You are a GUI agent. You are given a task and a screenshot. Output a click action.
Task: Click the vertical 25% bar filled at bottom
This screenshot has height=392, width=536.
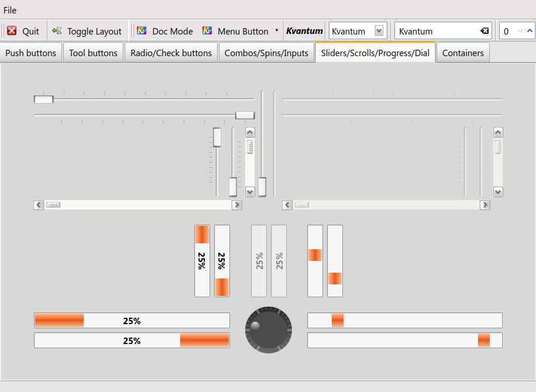(x=222, y=261)
